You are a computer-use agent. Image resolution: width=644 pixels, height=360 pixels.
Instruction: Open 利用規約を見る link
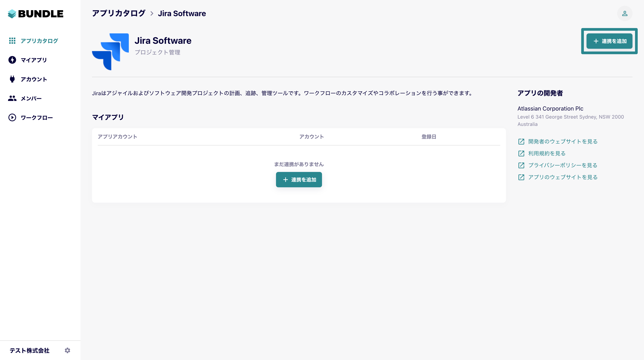(x=547, y=154)
